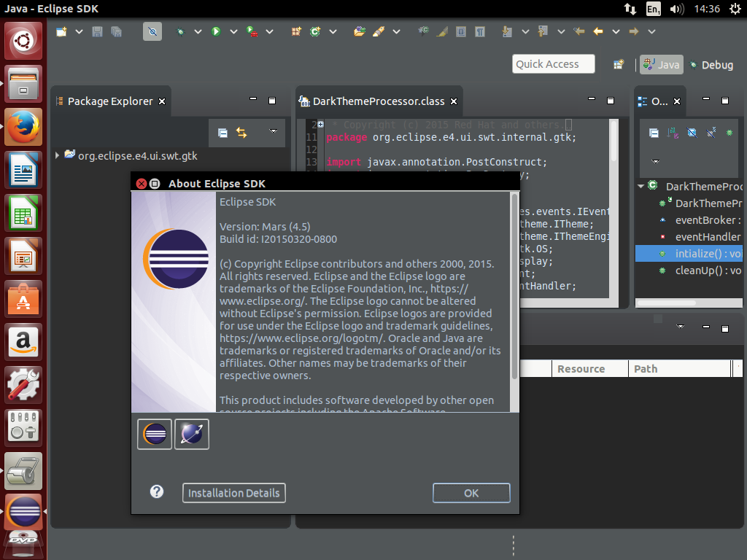Click the Search flashlight icon

click(x=379, y=31)
